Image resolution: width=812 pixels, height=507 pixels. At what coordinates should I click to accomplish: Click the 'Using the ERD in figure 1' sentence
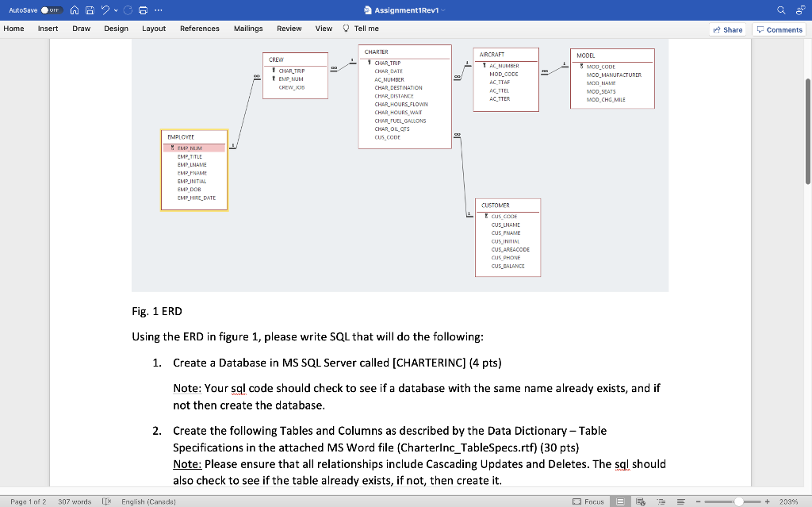point(308,337)
